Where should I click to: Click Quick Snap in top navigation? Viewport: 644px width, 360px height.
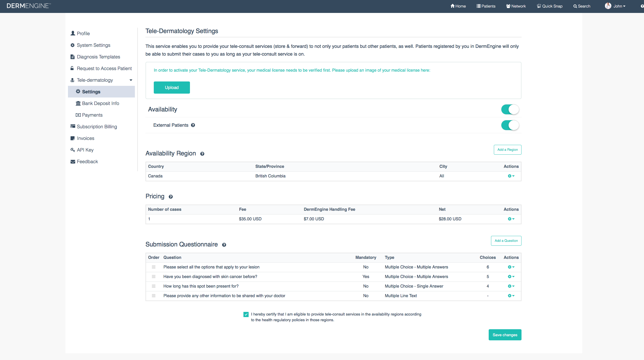pos(550,6)
